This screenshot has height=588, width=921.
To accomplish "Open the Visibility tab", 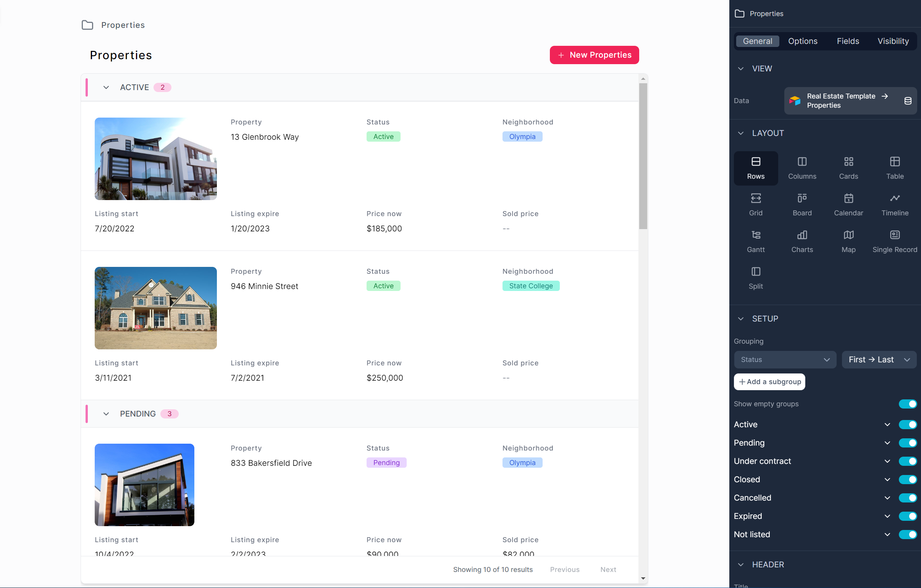I will click(x=892, y=41).
